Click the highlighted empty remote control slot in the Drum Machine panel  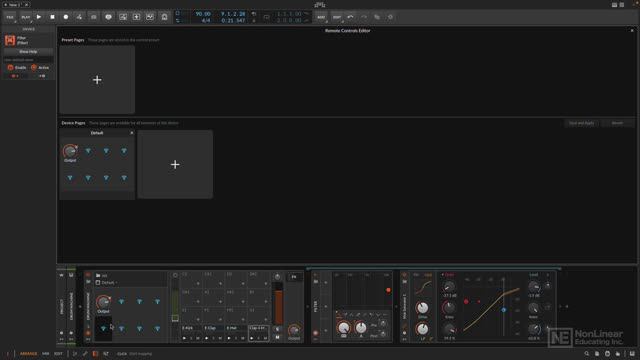[103, 328]
